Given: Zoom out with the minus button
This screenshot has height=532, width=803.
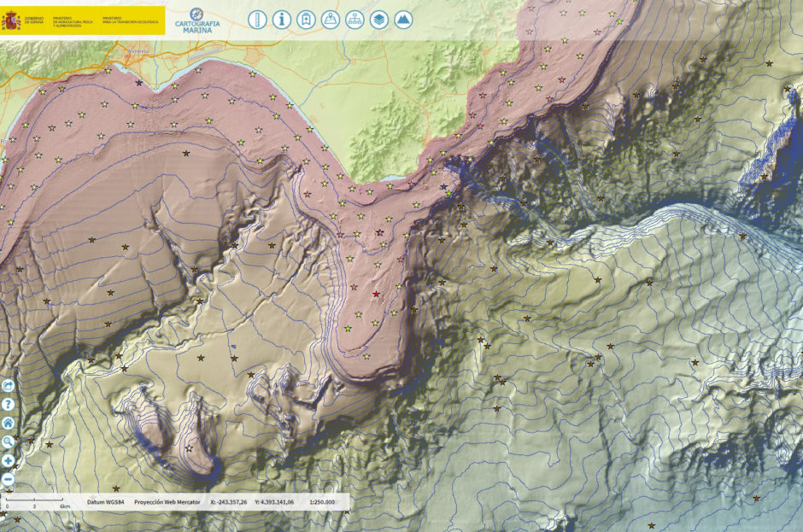Looking at the screenshot, I should click(9, 479).
